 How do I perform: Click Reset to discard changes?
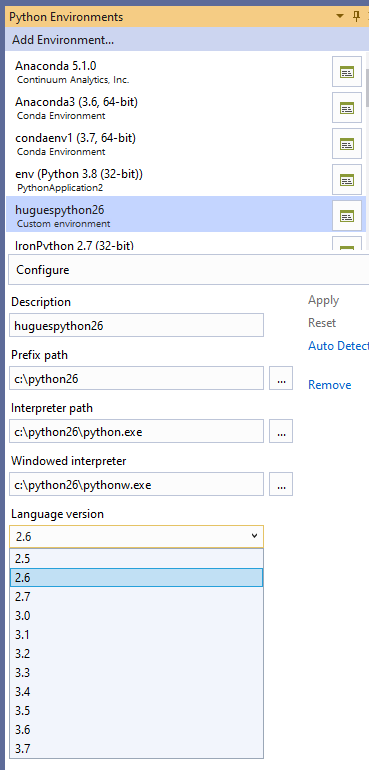(x=322, y=323)
